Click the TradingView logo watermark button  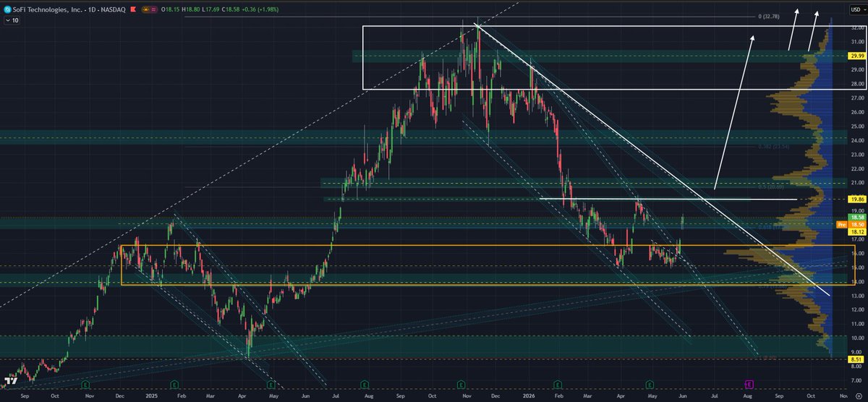11,380
